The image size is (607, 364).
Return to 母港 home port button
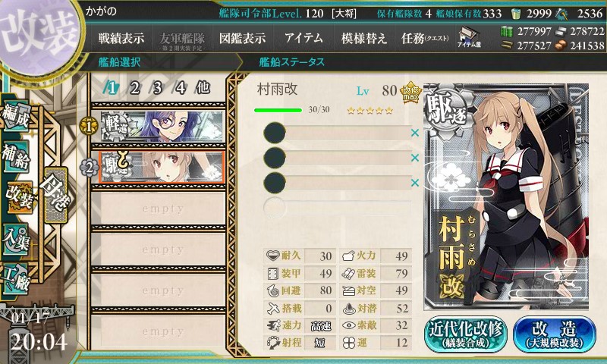click(x=55, y=196)
